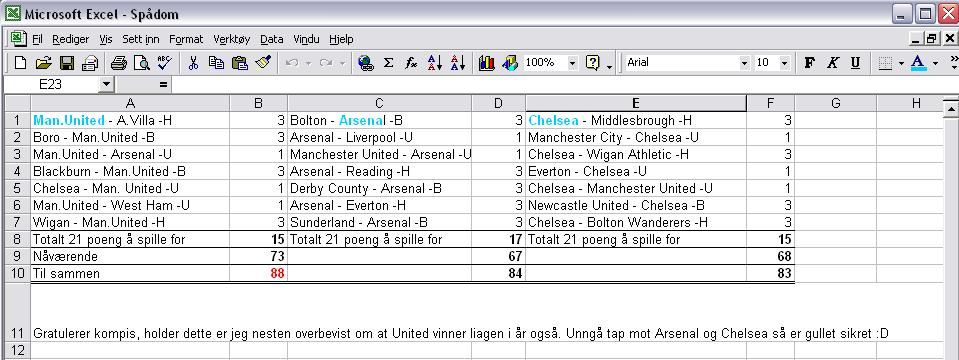Open a file with the folder icon
Viewport: 959px width, 360px height.
tap(43, 62)
